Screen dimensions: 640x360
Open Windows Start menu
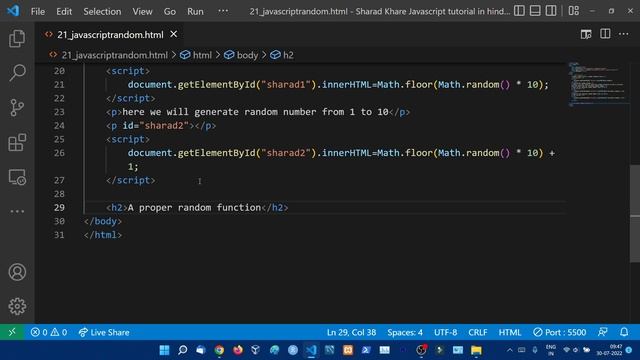click(164, 350)
